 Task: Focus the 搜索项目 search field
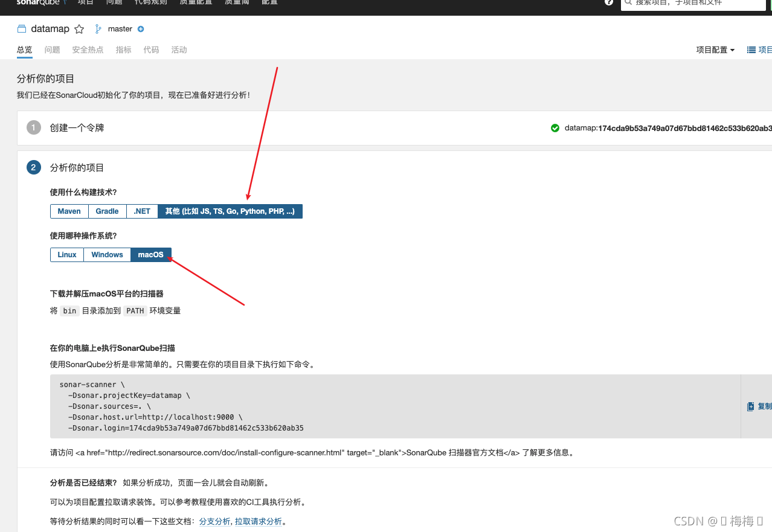point(693,4)
